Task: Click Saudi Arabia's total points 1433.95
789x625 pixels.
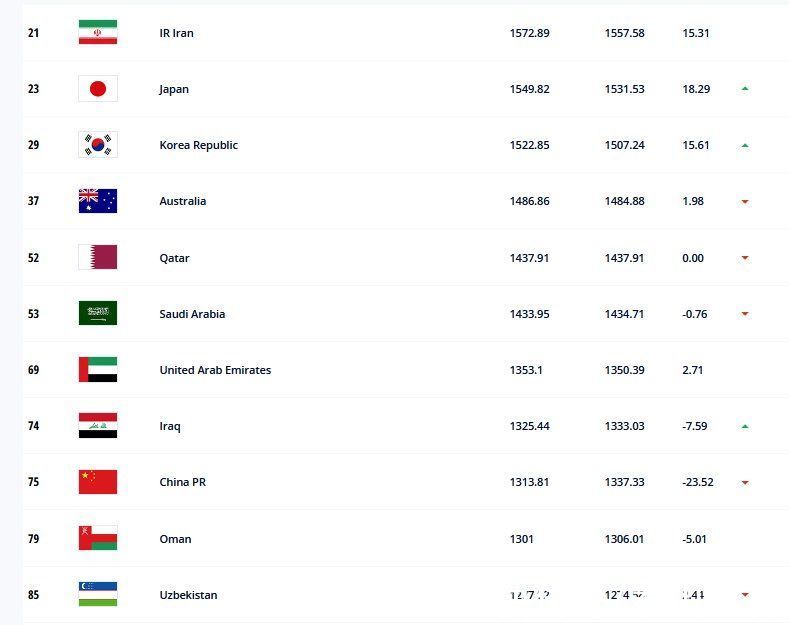Action: point(529,314)
